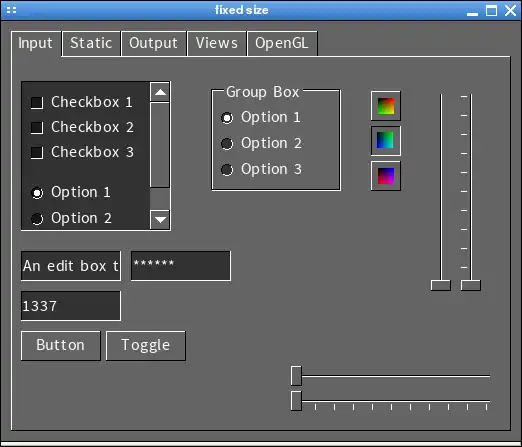Image resolution: width=522 pixels, height=447 pixels.
Task: Close the fixed size window
Action: [x=510, y=10]
